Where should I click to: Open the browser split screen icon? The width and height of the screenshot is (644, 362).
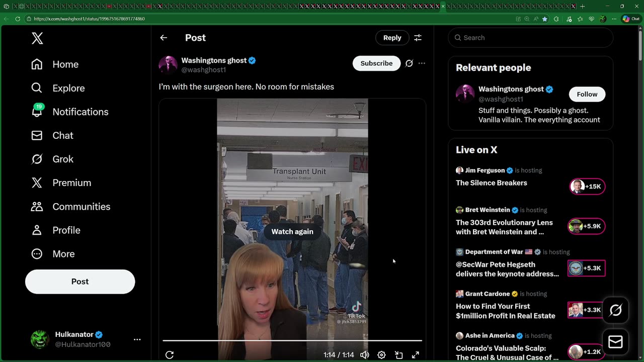coord(518,19)
